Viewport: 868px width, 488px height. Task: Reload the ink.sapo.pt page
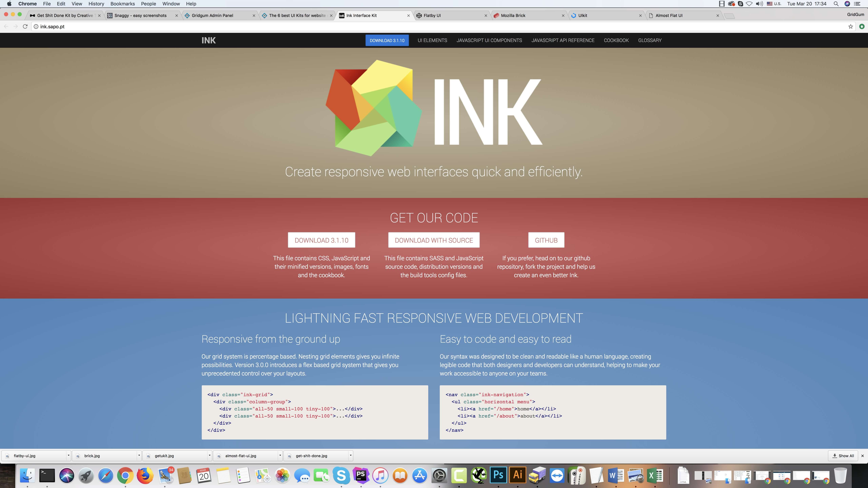tap(25, 27)
